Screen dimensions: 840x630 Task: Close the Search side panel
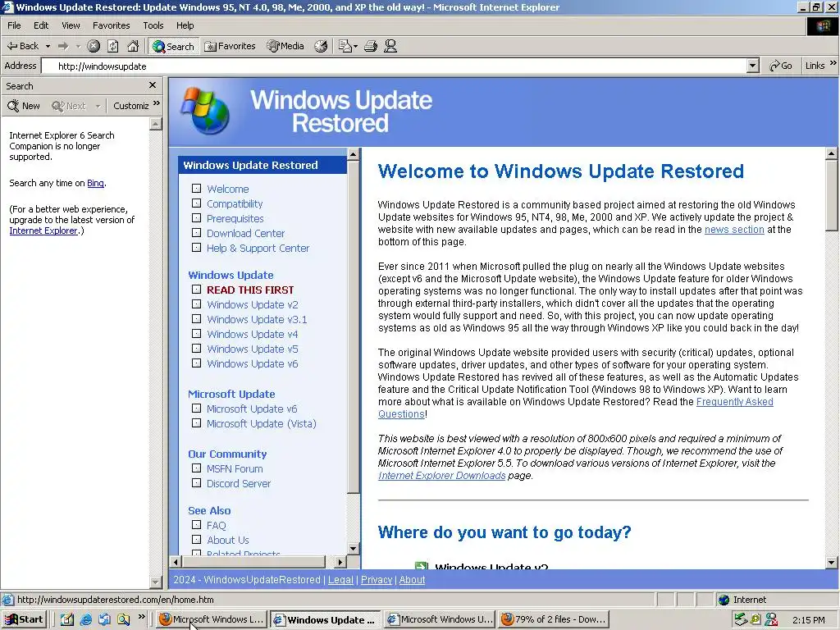point(153,85)
